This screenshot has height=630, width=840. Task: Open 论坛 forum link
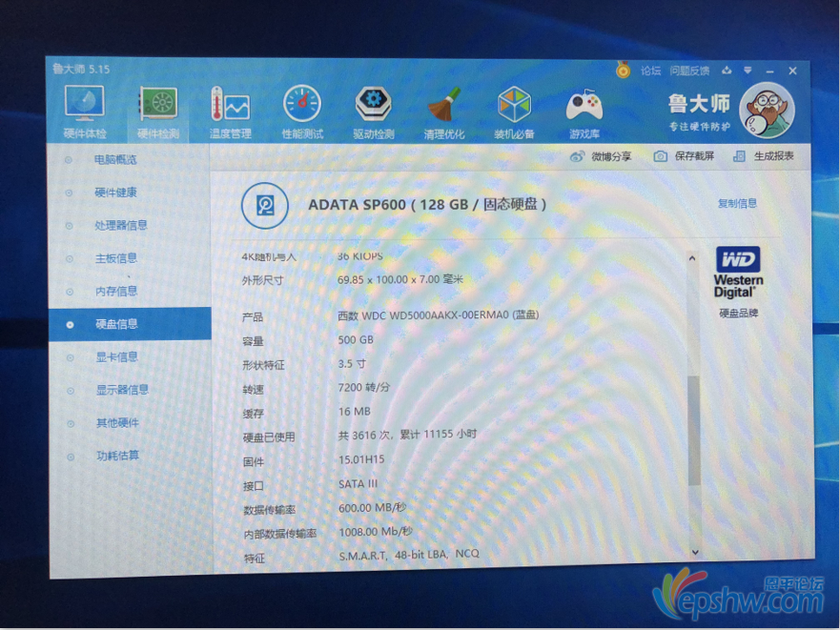point(651,71)
